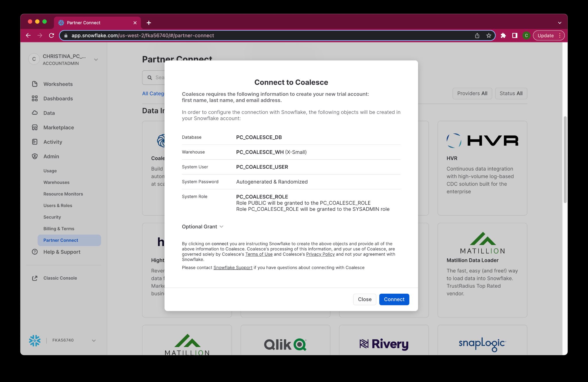Click the Activity list icon
588x382 pixels.
[35, 142]
